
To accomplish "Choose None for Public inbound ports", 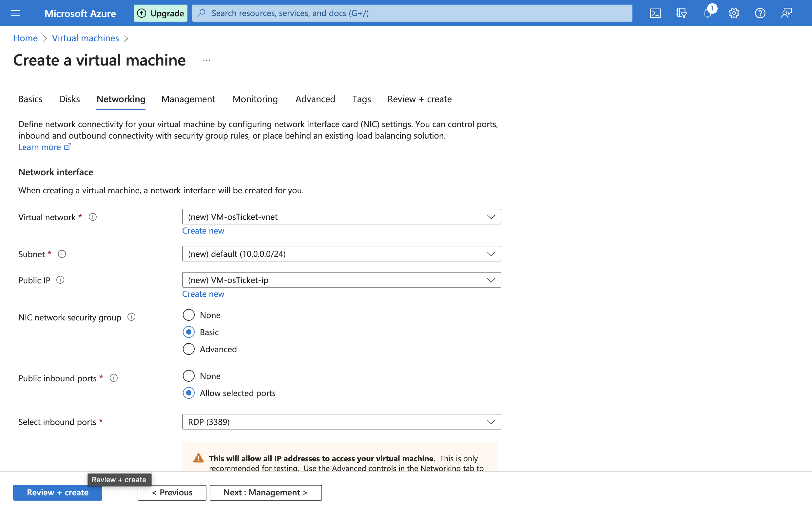I will pyautogui.click(x=188, y=376).
